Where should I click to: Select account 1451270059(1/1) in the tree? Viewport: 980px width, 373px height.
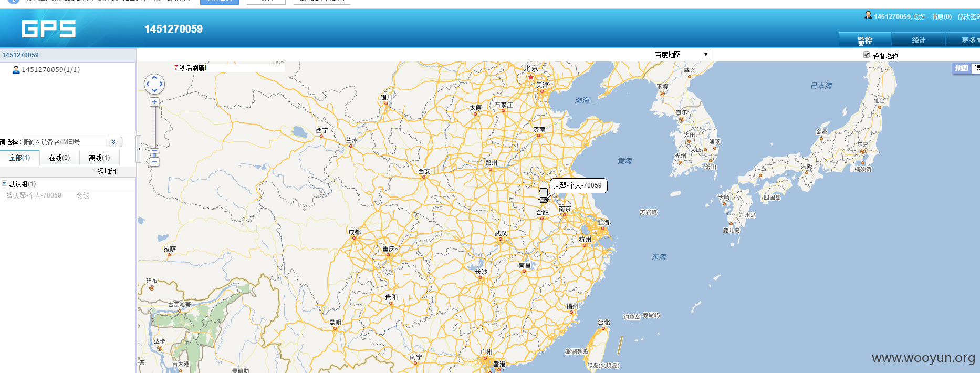coord(50,69)
